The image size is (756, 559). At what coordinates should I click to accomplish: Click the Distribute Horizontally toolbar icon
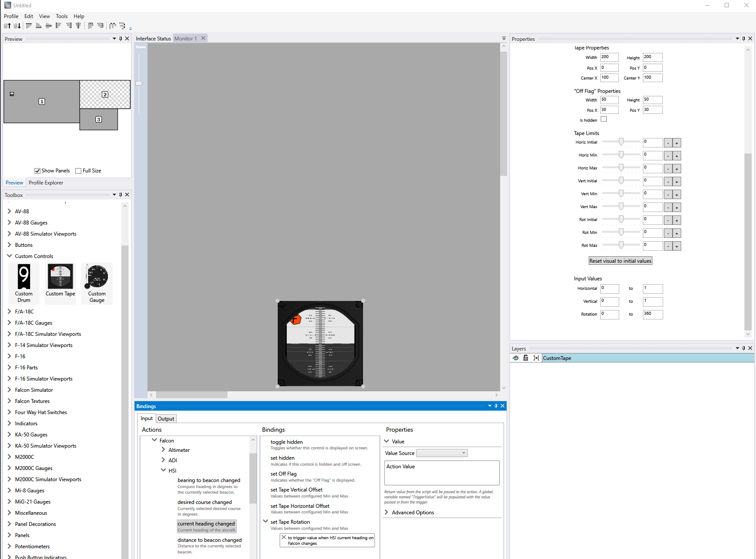tap(90, 26)
